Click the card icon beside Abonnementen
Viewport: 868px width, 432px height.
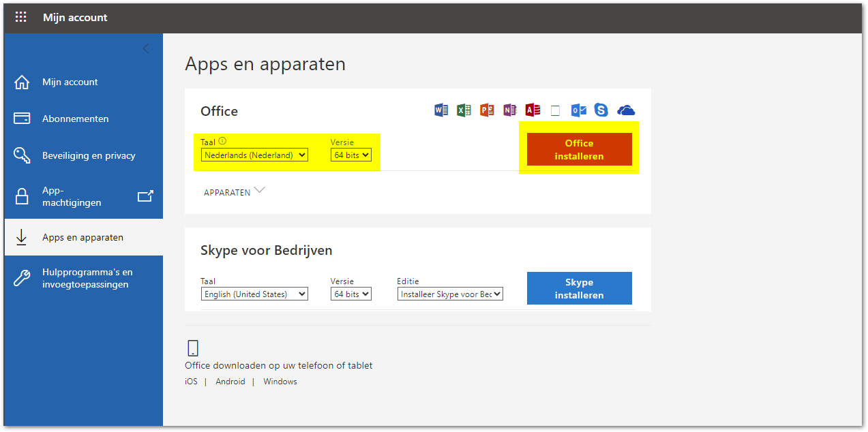click(x=22, y=119)
